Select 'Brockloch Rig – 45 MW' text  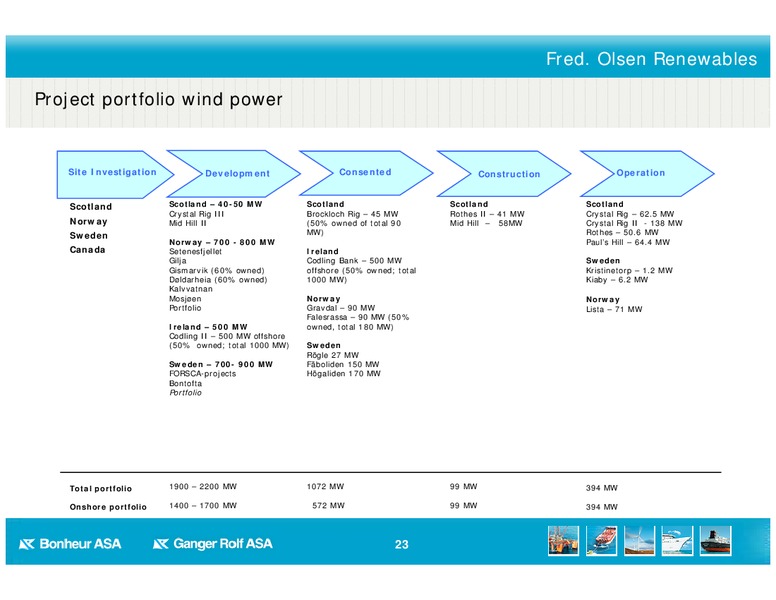[352, 214]
